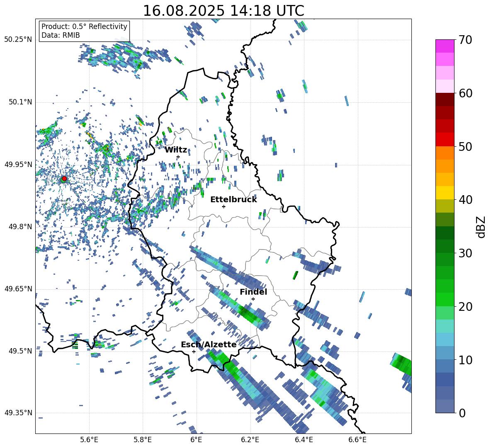Click the colorbar value 70

coord(465,40)
